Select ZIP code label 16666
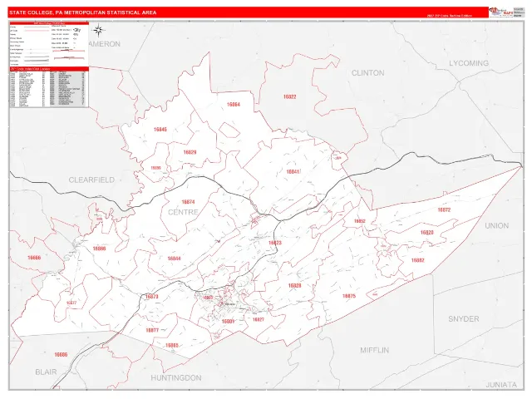Screen dimensions: 532x399 click(x=34, y=258)
